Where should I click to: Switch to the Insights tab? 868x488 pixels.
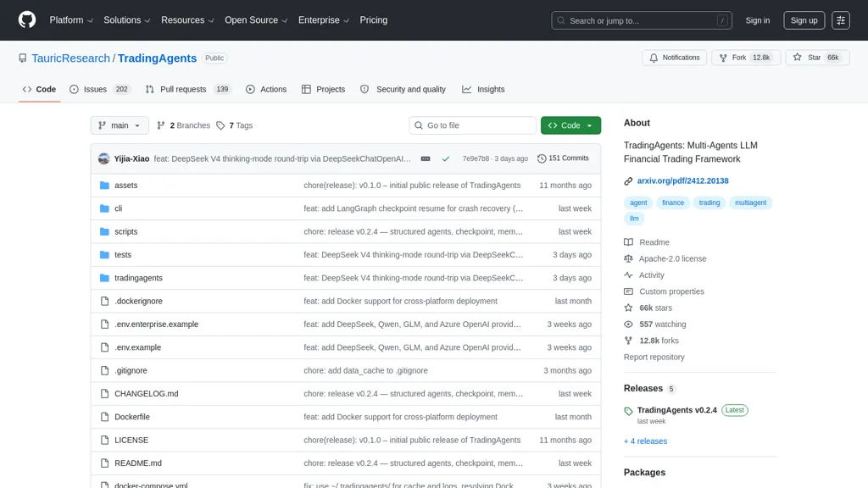pos(483,89)
